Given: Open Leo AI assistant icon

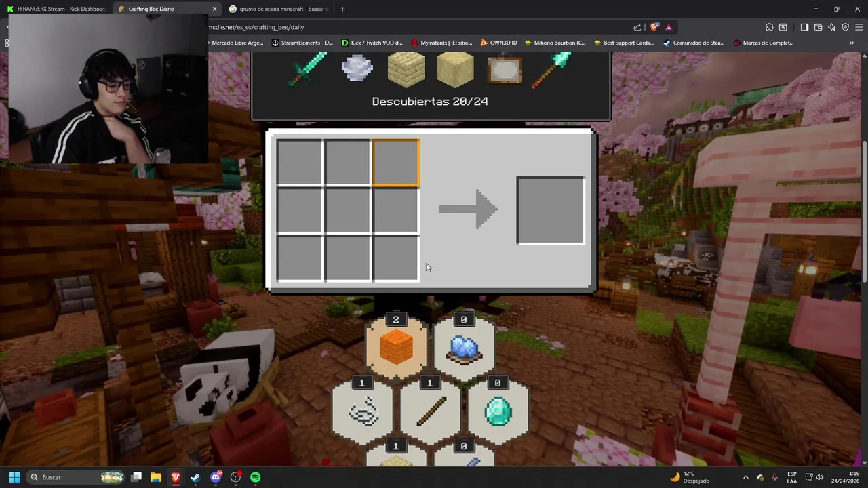Looking at the screenshot, I should click(831, 27).
